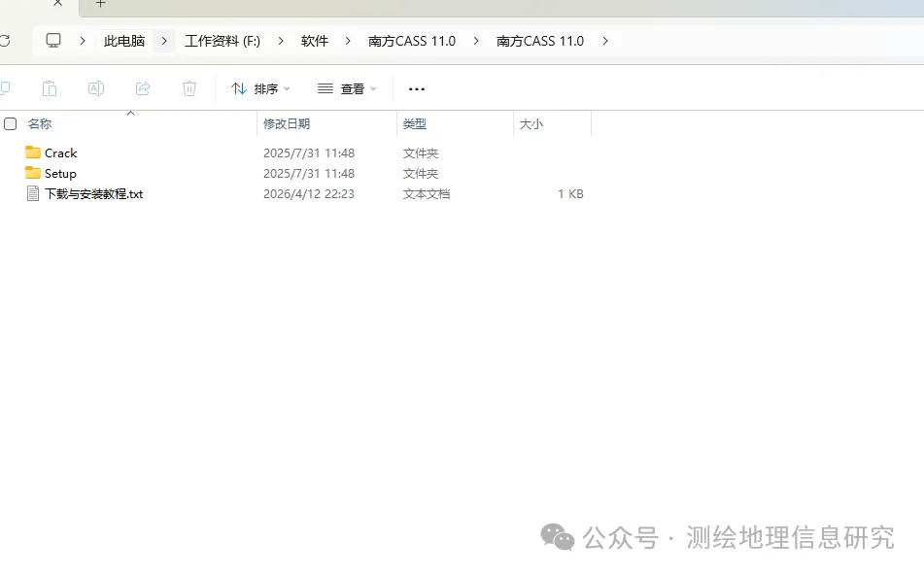Image resolution: width=924 pixels, height=575 pixels.
Task: Click the share icon in toolbar
Action: pos(143,89)
